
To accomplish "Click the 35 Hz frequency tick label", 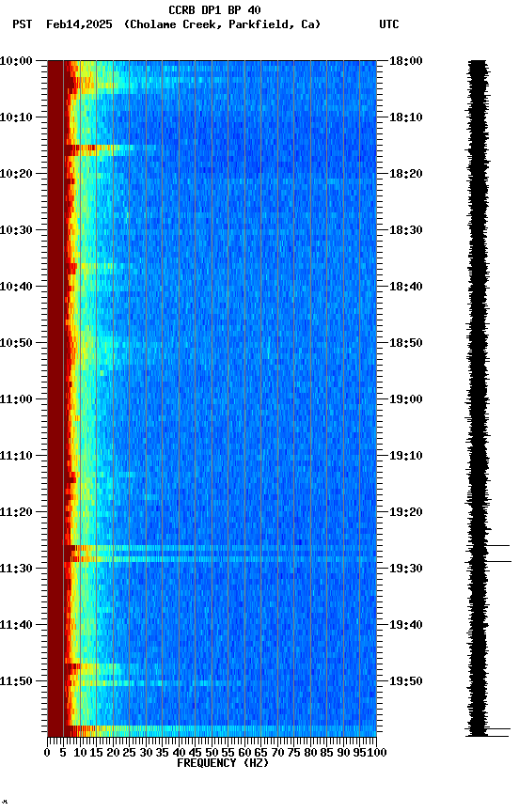I will [x=162, y=753].
